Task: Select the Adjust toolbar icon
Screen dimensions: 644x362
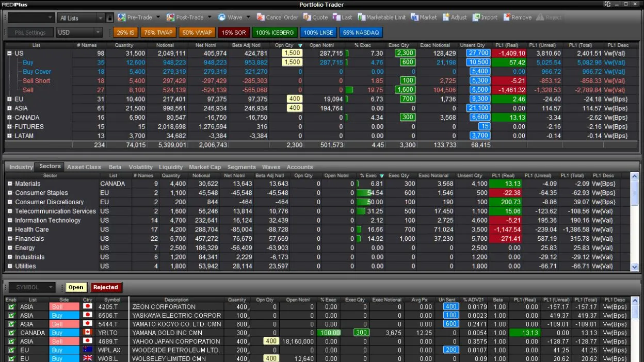Action: tap(446, 18)
